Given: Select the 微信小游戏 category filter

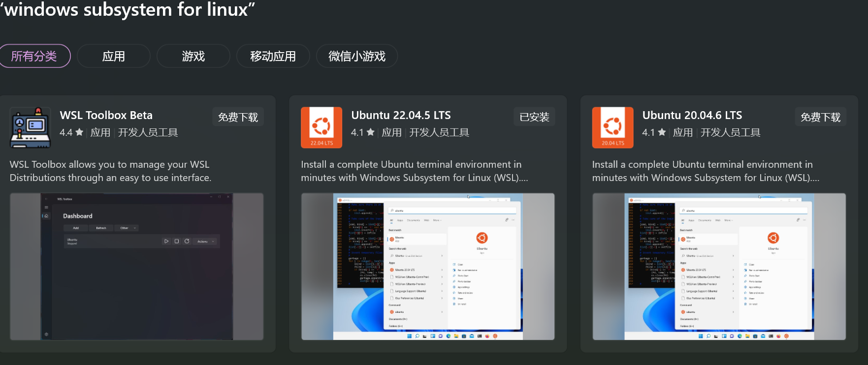Looking at the screenshot, I should tap(357, 56).
